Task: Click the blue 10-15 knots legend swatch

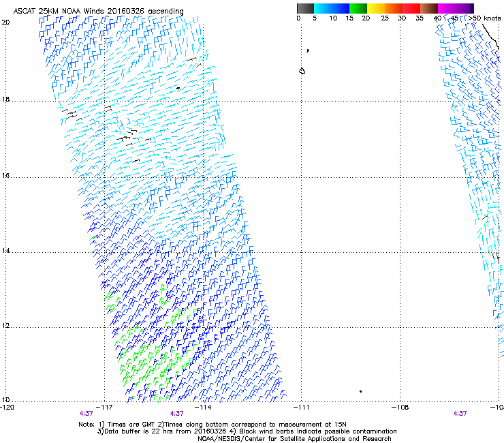Action: pos(341,8)
